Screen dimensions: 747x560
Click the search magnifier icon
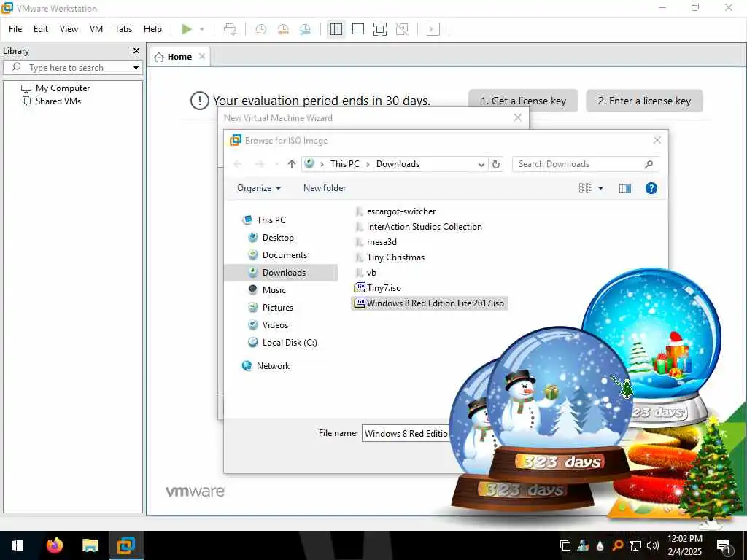click(x=649, y=164)
